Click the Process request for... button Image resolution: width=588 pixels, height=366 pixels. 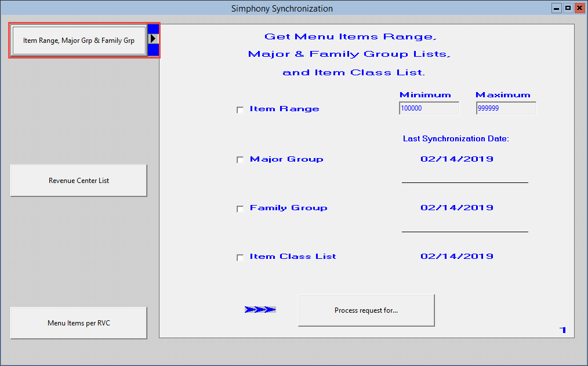(366, 310)
